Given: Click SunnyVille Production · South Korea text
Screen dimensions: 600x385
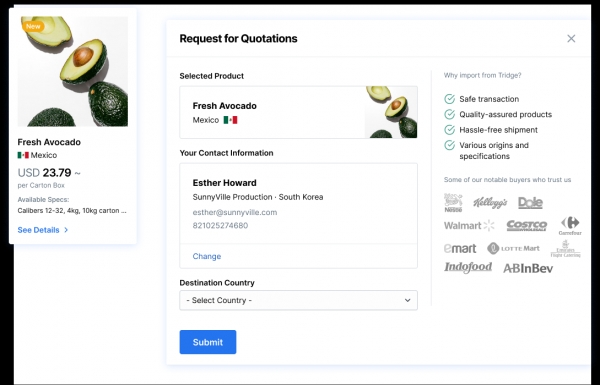Looking at the screenshot, I should click(x=258, y=197).
